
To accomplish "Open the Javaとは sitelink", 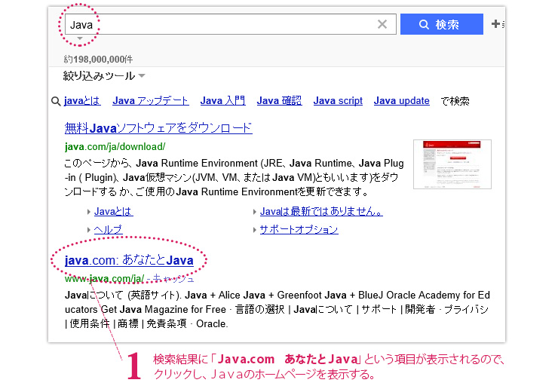I will [114, 211].
